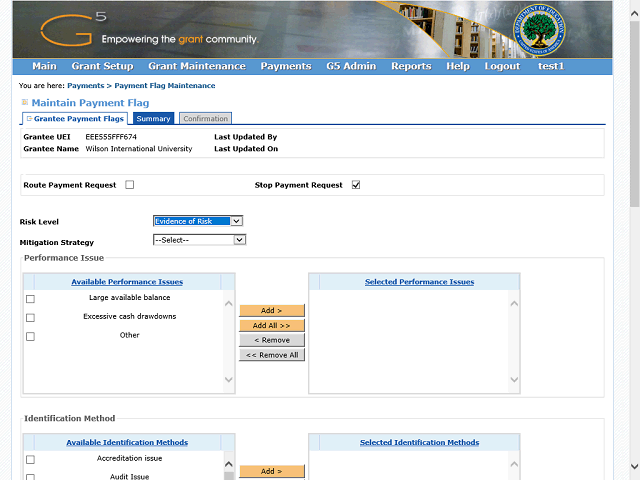Open the G5 Admin menu
This screenshot has height=480, width=640.
coord(350,66)
